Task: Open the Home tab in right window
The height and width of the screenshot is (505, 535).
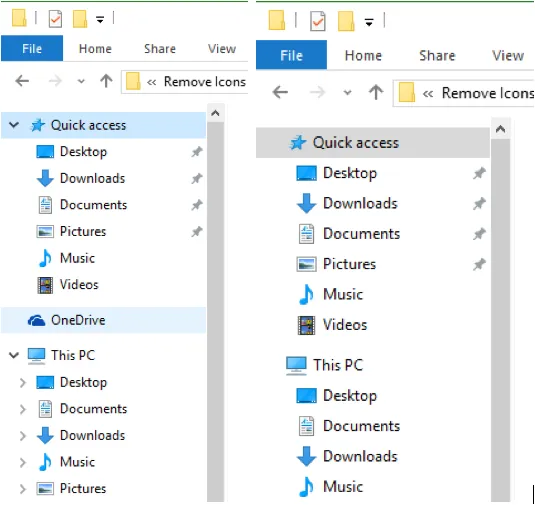Action: click(363, 55)
